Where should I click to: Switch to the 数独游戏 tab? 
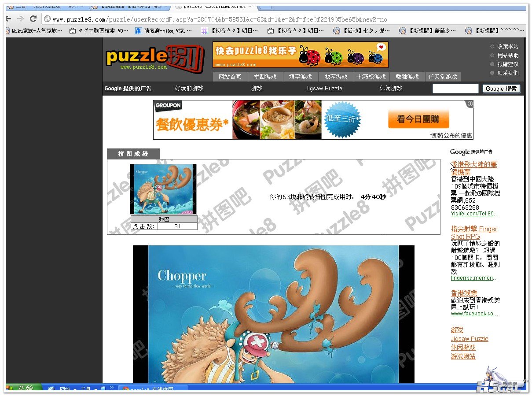click(407, 77)
